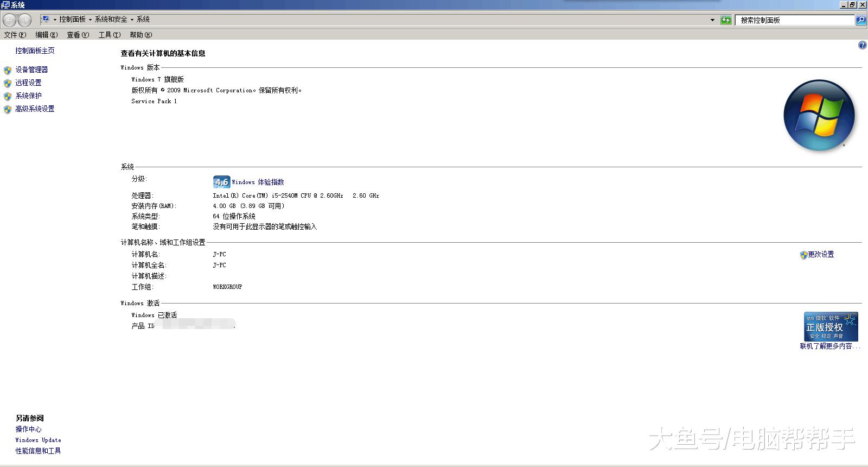This screenshot has width=868, height=467.
Task: Click the heading 查看有关计算机的基本信息
Action: click(x=163, y=53)
